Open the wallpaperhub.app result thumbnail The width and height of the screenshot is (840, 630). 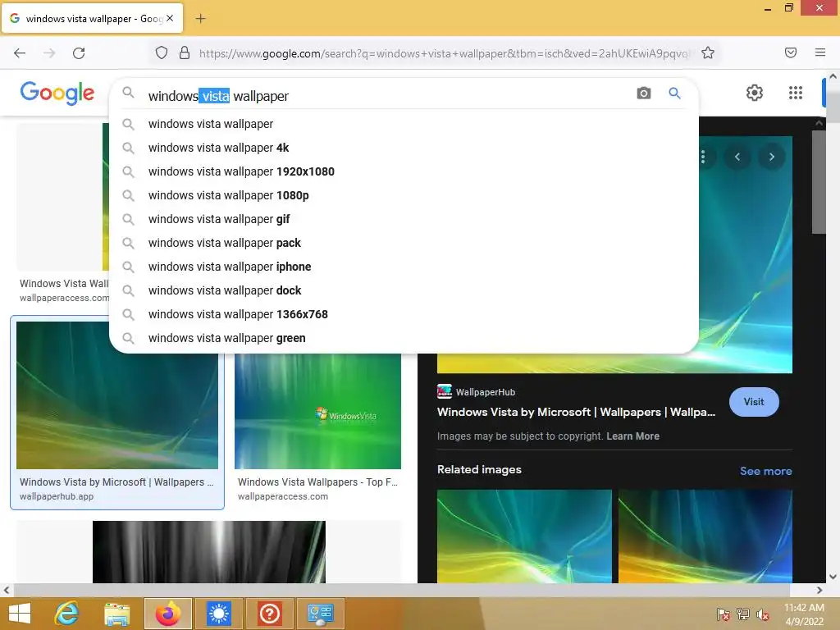[116, 395]
